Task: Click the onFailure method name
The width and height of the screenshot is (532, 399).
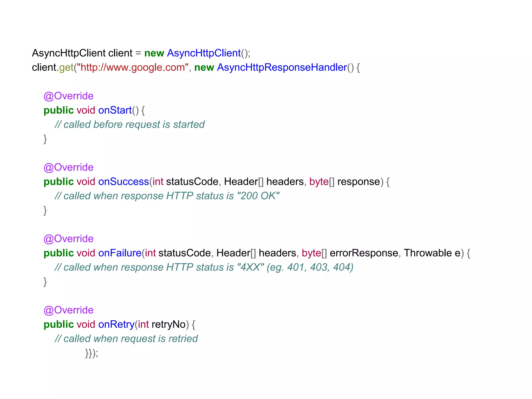Action: pyautogui.click(x=120, y=253)
